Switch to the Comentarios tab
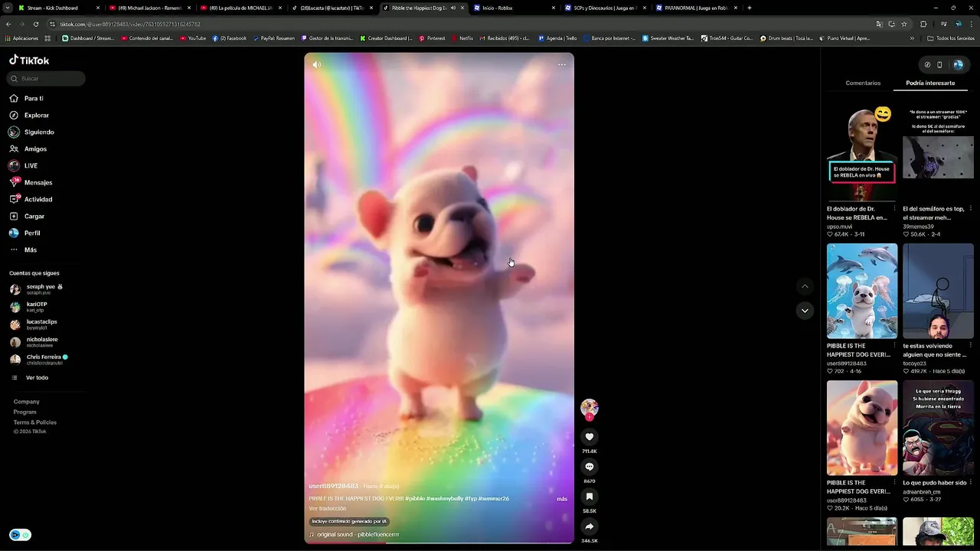The width and height of the screenshot is (980, 551). tap(863, 83)
